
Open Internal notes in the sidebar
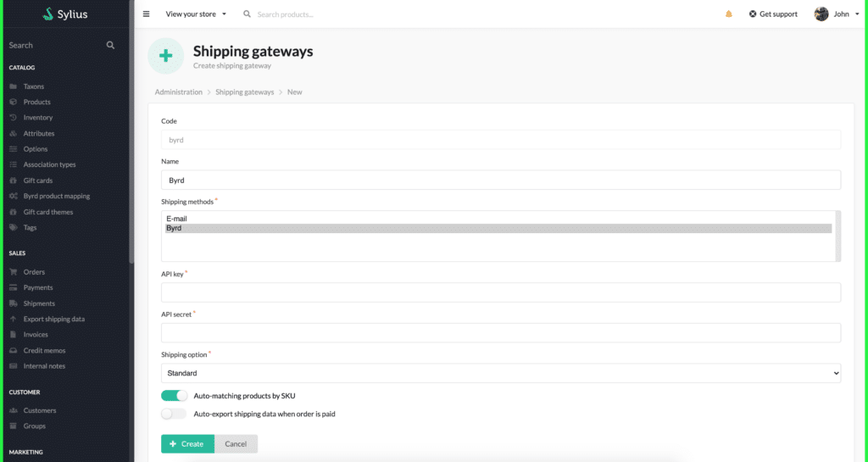click(x=44, y=365)
